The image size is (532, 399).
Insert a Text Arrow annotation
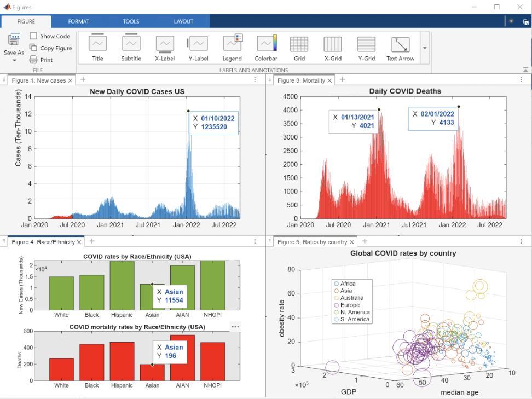click(400, 47)
